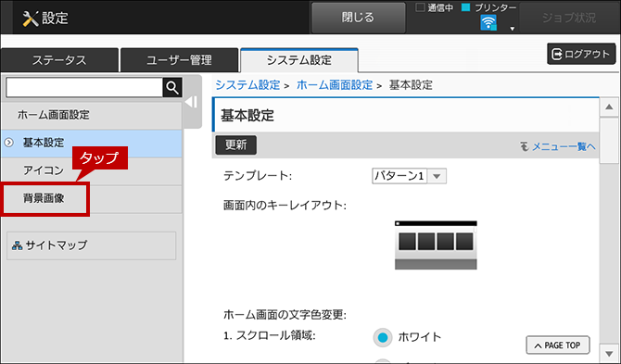Click the search magnifier icon

[x=172, y=87]
